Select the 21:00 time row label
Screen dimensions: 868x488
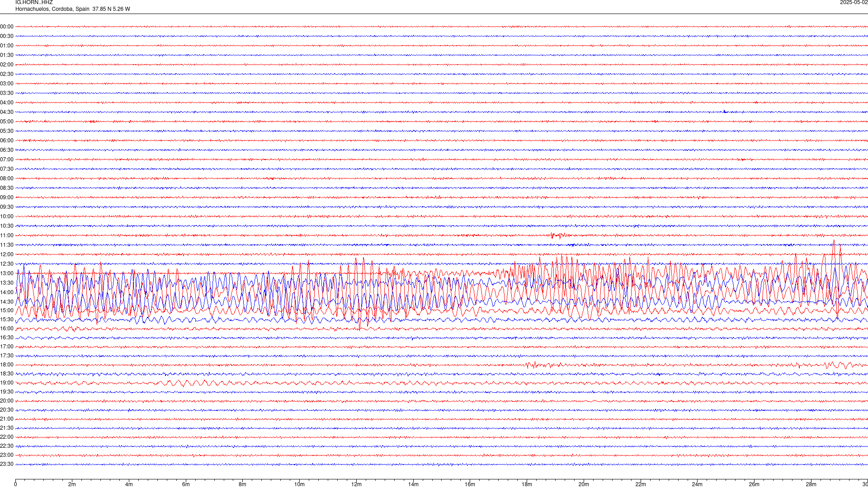(7, 419)
